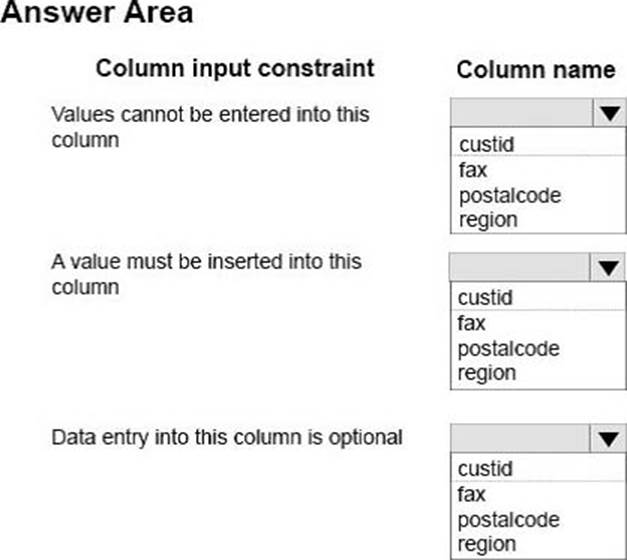627x560 pixels.
Task: Click the third combo box selection field
Action: (x=520, y=438)
